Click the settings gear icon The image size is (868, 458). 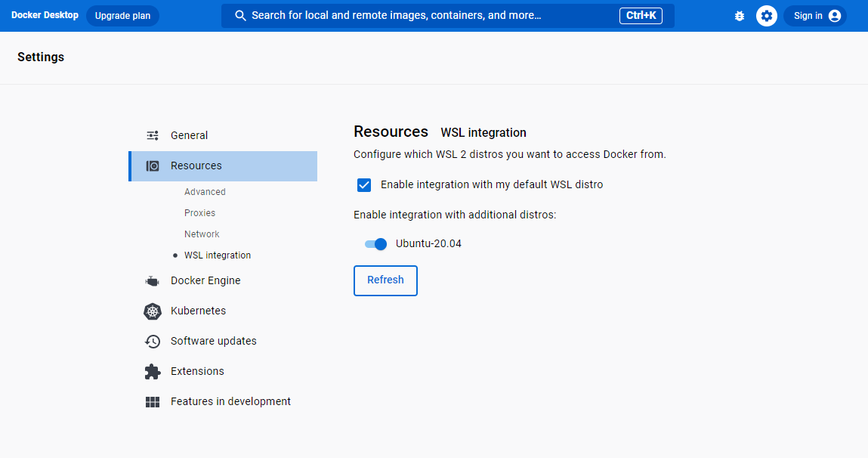tap(766, 16)
